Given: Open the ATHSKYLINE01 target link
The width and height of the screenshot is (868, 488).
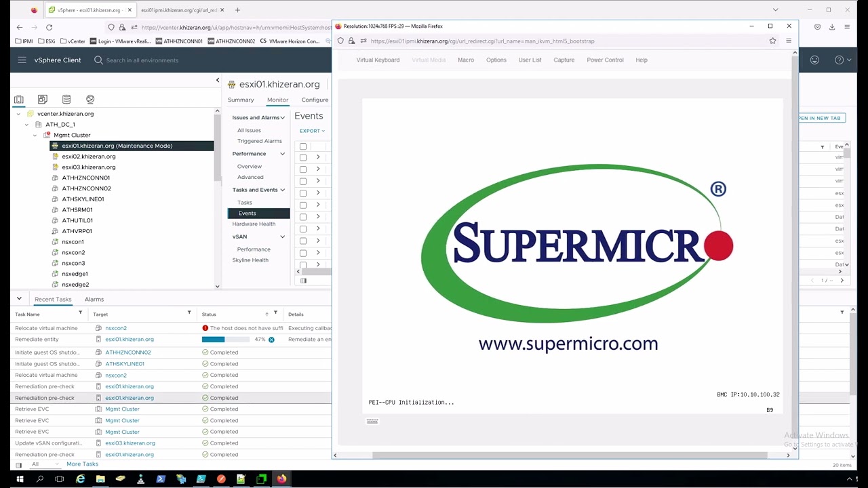Looking at the screenshot, I should (125, 364).
